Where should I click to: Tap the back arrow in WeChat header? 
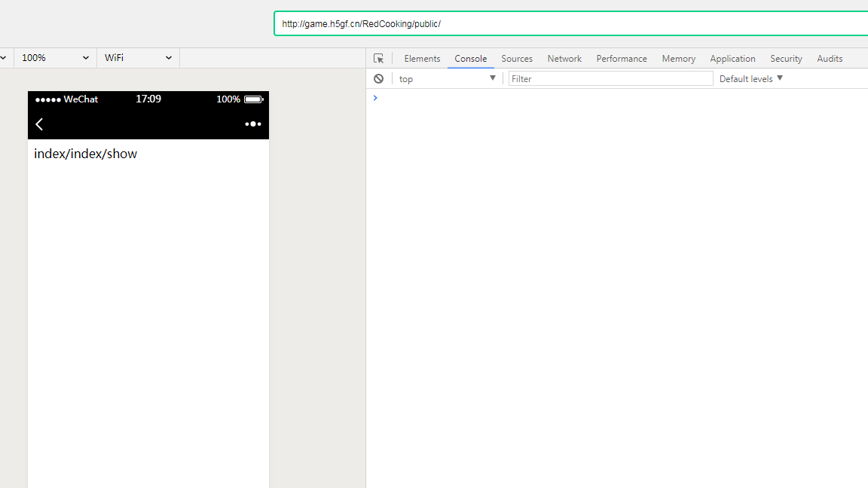click(39, 124)
